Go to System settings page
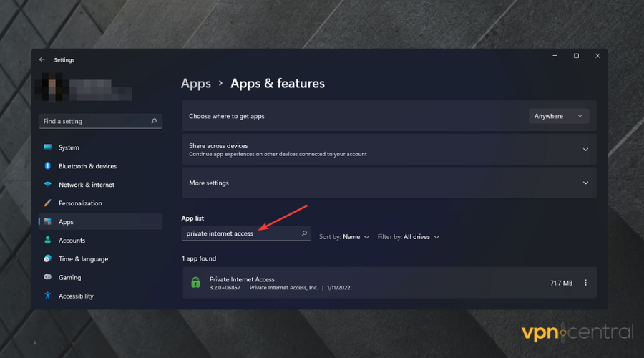 (69, 147)
